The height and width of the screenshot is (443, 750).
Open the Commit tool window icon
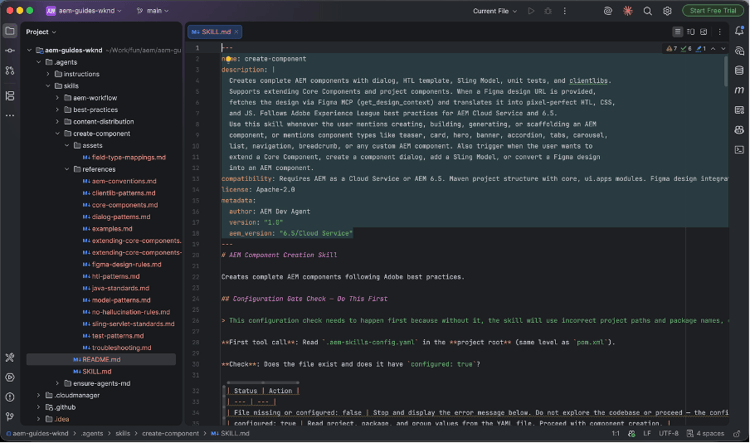tap(10, 51)
